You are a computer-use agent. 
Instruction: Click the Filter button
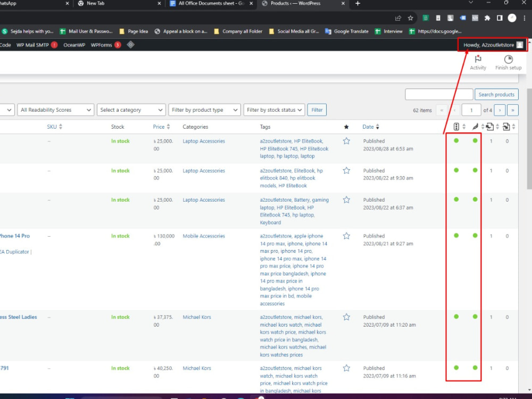point(317,110)
